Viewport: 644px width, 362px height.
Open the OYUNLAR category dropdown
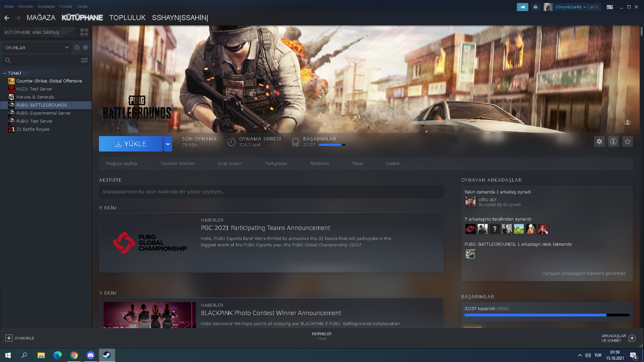click(x=37, y=48)
